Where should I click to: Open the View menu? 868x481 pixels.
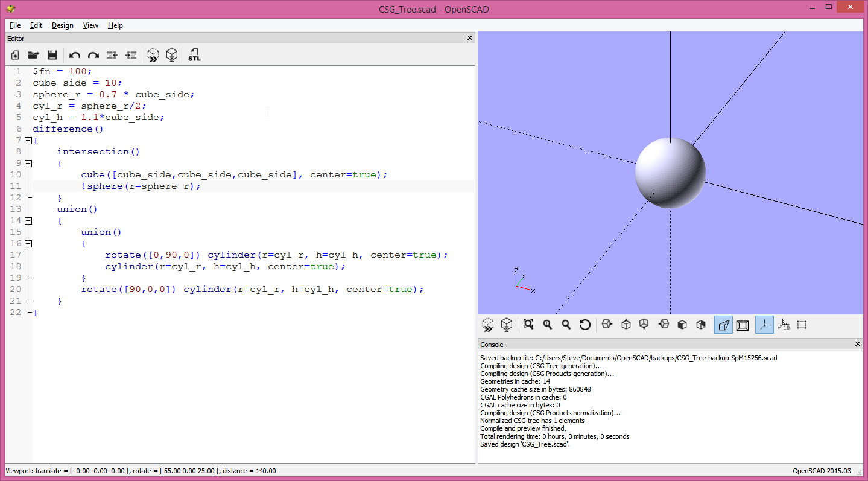(90, 25)
